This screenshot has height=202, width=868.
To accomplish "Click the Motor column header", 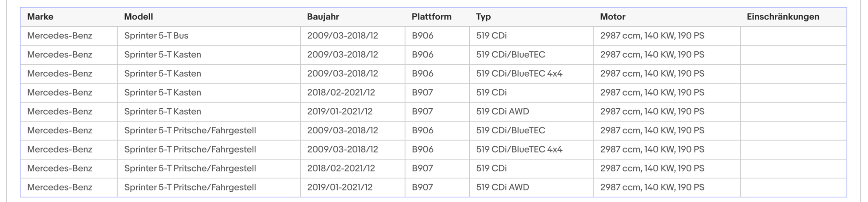I will pyautogui.click(x=612, y=17).
